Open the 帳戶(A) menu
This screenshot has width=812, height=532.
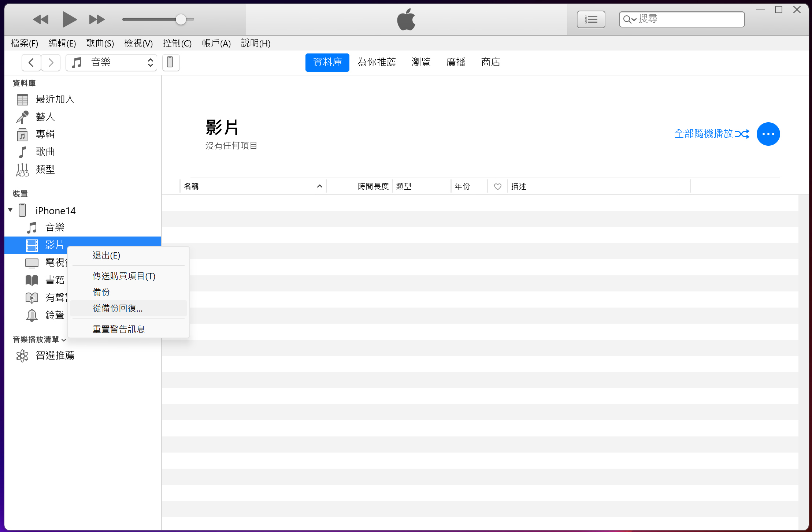[x=216, y=43]
